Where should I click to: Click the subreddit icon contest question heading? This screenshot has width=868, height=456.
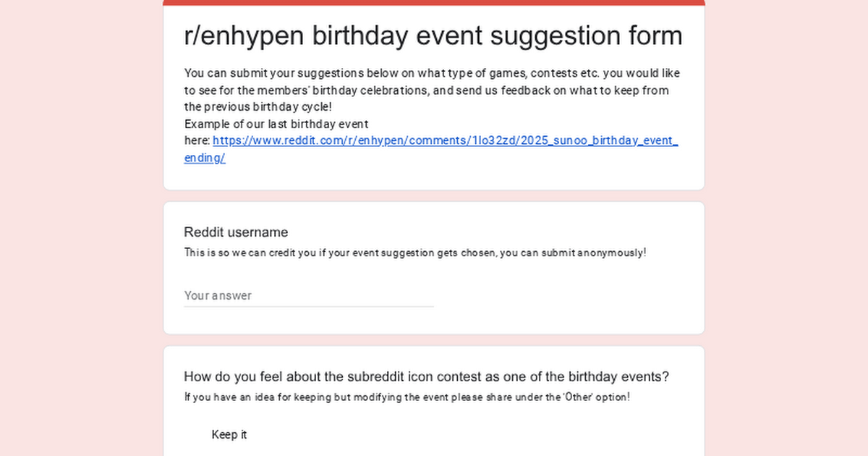click(x=426, y=376)
